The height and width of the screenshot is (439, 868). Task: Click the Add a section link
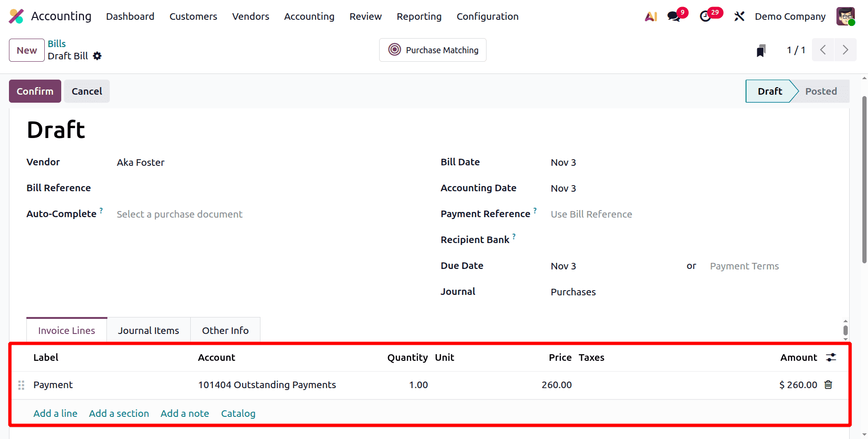(119, 413)
